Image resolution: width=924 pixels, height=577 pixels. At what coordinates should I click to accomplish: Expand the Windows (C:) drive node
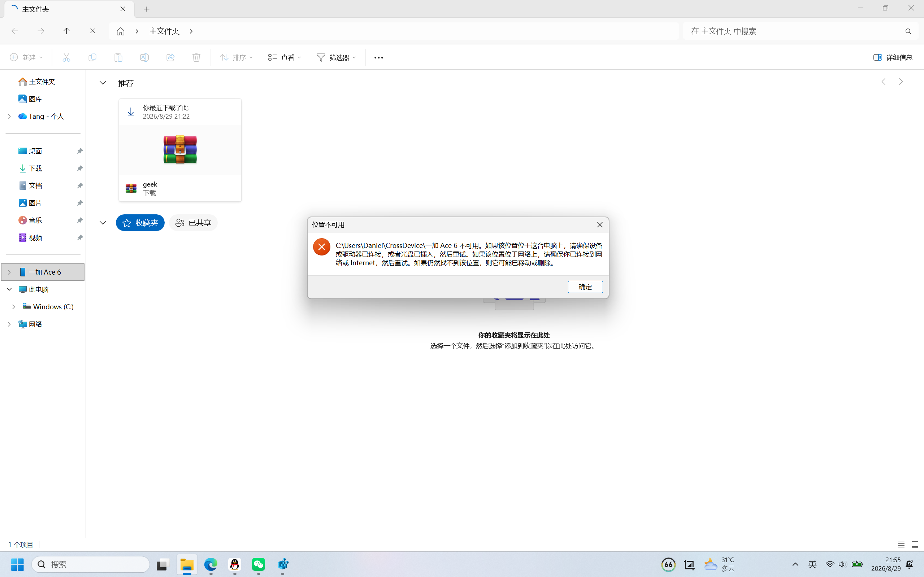14,307
